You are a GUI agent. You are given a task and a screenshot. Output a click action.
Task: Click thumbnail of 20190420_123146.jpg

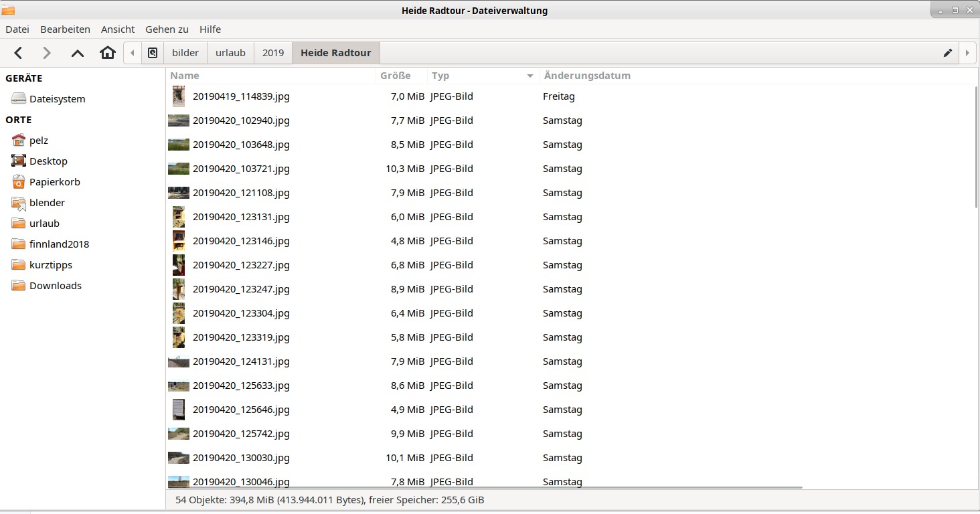(x=179, y=241)
